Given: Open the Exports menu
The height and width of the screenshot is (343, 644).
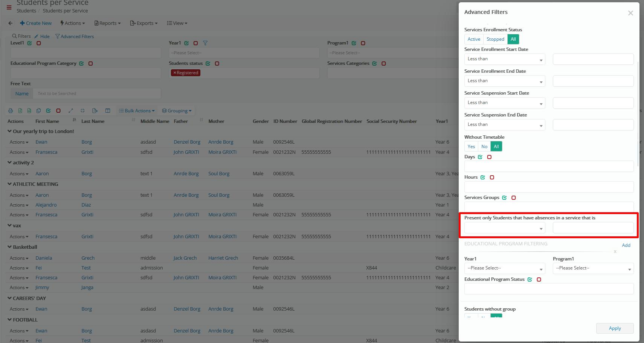Looking at the screenshot, I should (144, 23).
